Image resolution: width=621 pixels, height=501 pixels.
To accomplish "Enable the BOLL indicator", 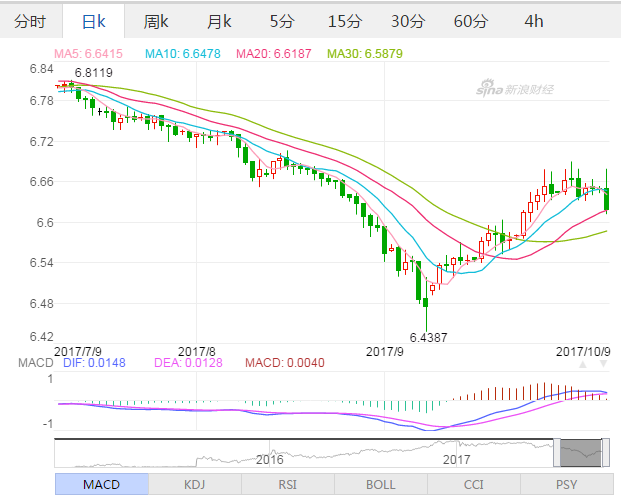I will point(379,485).
